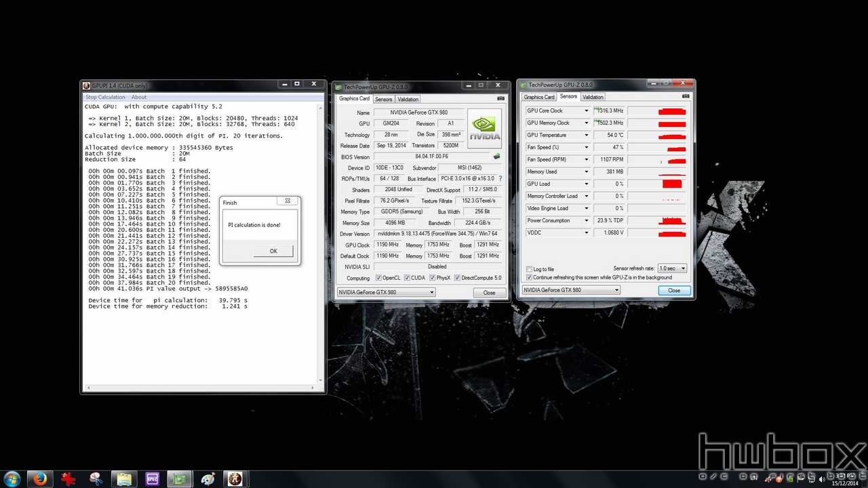Click the GPU Temperature history graph
This screenshot has width=868, height=488.
[657, 135]
